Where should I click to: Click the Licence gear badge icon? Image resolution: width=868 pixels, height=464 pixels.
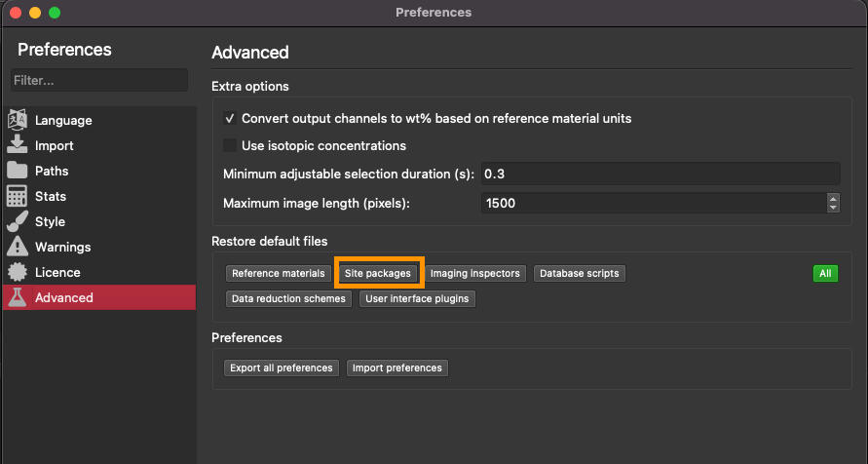click(x=18, y=272)
